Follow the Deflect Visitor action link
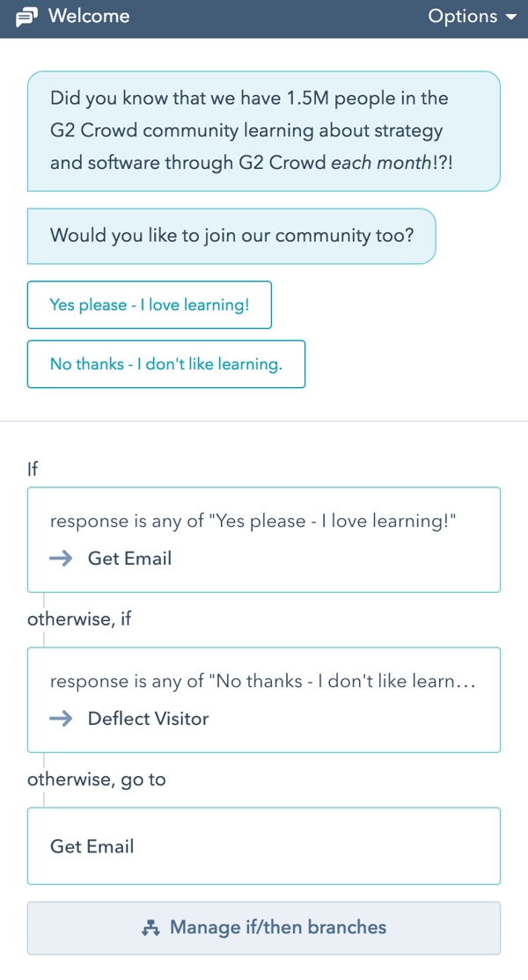 coord(148,719)
